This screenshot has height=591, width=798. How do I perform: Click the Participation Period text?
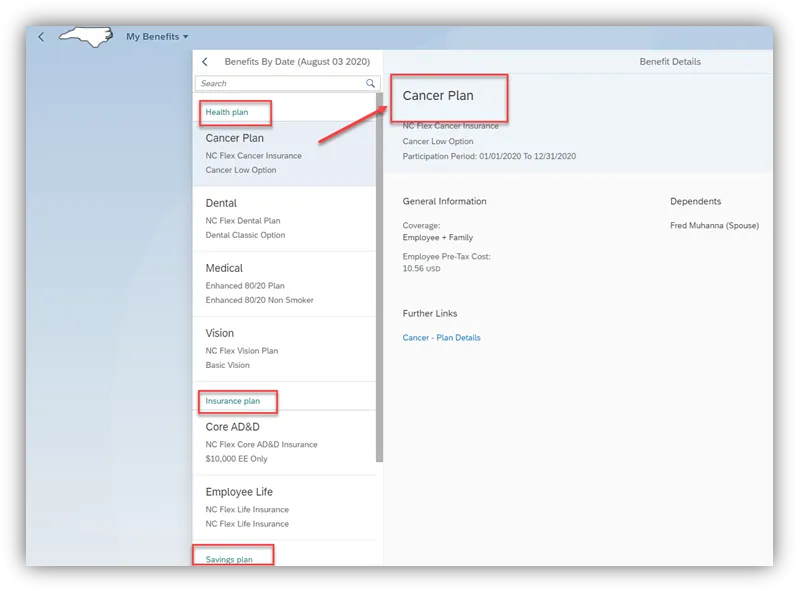click(489, 156)
